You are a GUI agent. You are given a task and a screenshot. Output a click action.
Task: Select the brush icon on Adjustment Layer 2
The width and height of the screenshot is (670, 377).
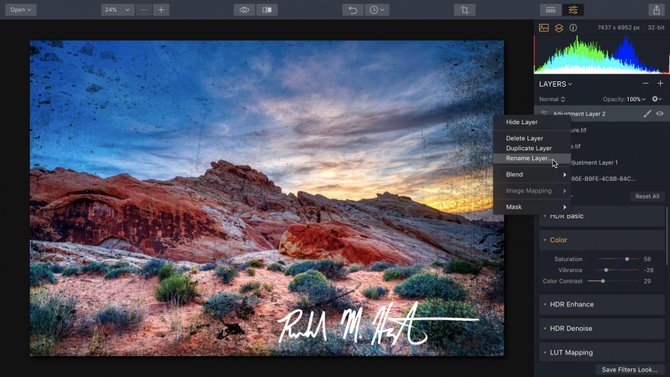[x=647, y=114]
